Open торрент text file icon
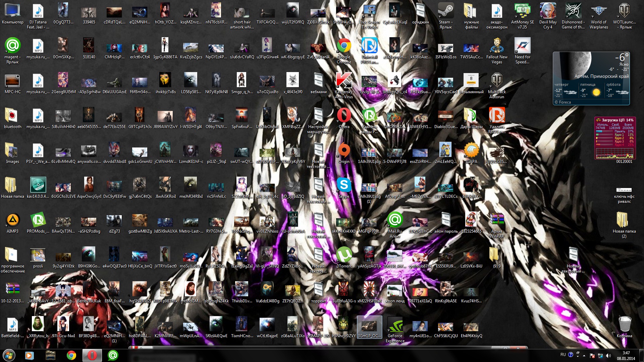The width and height of the screenshot is (644, 362). click(x=318, y=293)
